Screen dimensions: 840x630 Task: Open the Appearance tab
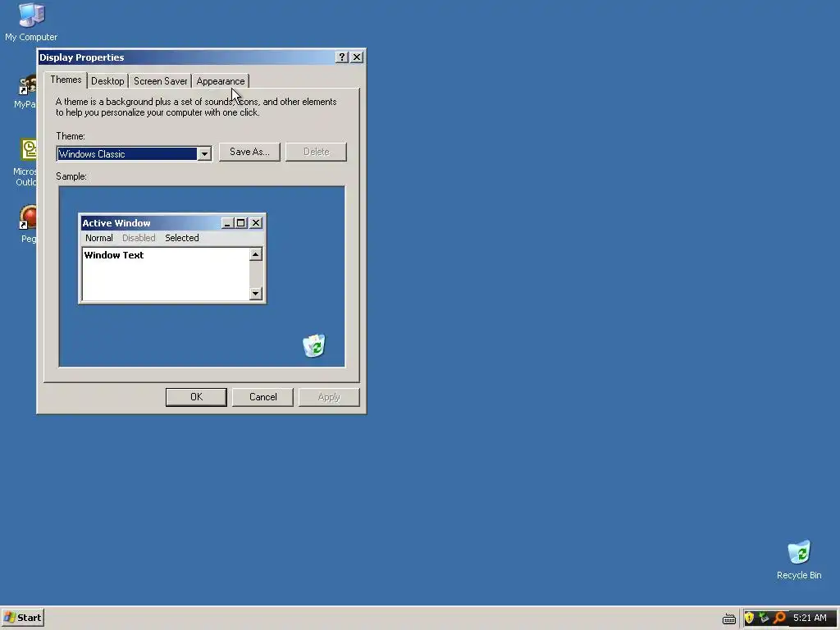point(220,81)
